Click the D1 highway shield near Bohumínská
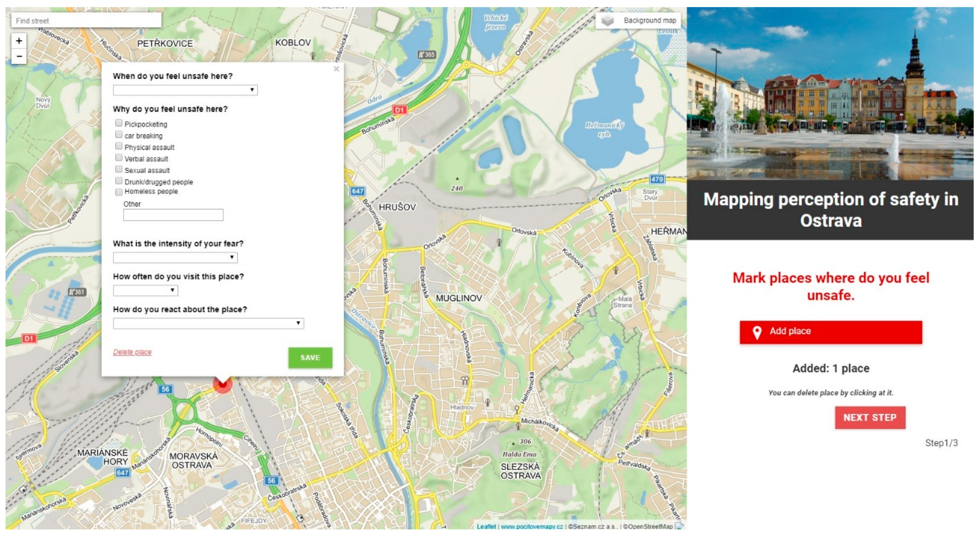This screenshot has width=980, height=536. [400, 110]
